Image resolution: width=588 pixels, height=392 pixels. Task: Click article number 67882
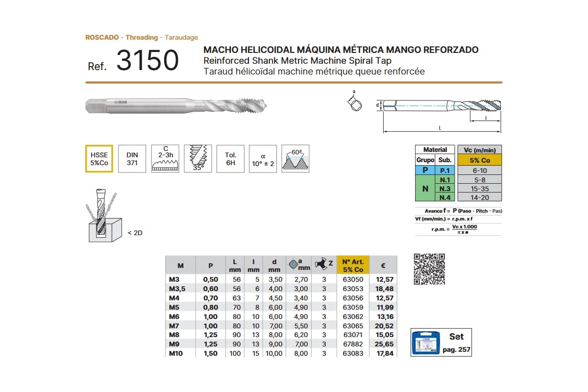[353, 344]
